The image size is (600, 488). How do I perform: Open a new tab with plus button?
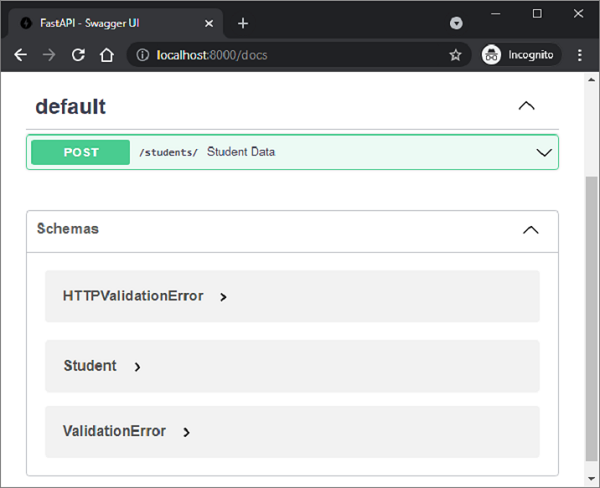tap(243, 23)
